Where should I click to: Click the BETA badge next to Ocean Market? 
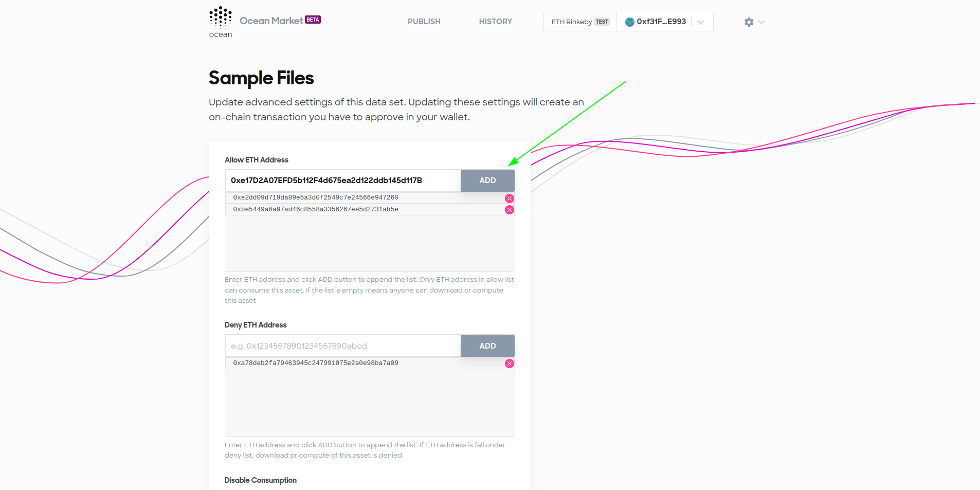click(x=313, y=20)
